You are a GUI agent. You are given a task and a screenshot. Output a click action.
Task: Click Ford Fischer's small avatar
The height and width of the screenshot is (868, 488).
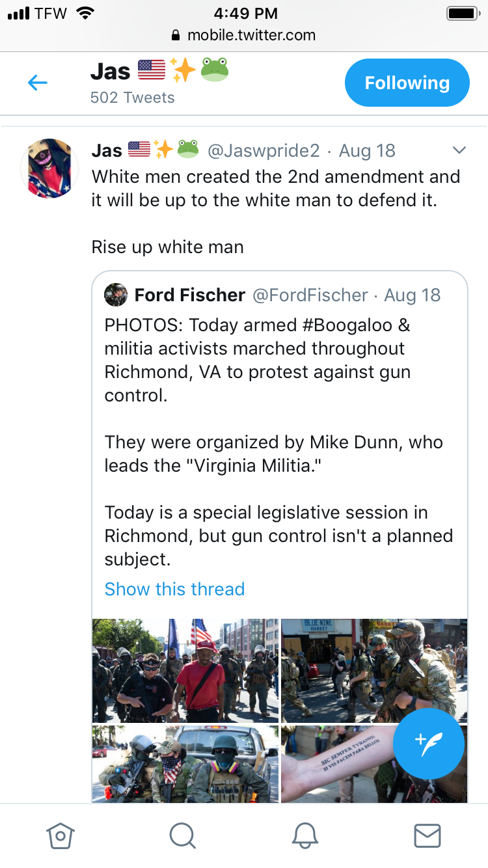pyautogui.click(x=116, y=295)
